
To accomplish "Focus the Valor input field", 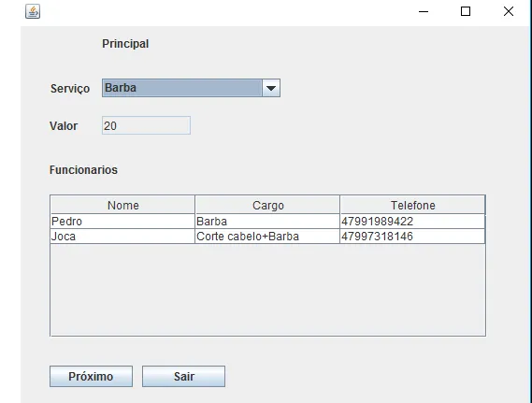I will pyautogui.click(x=146, y=125).
